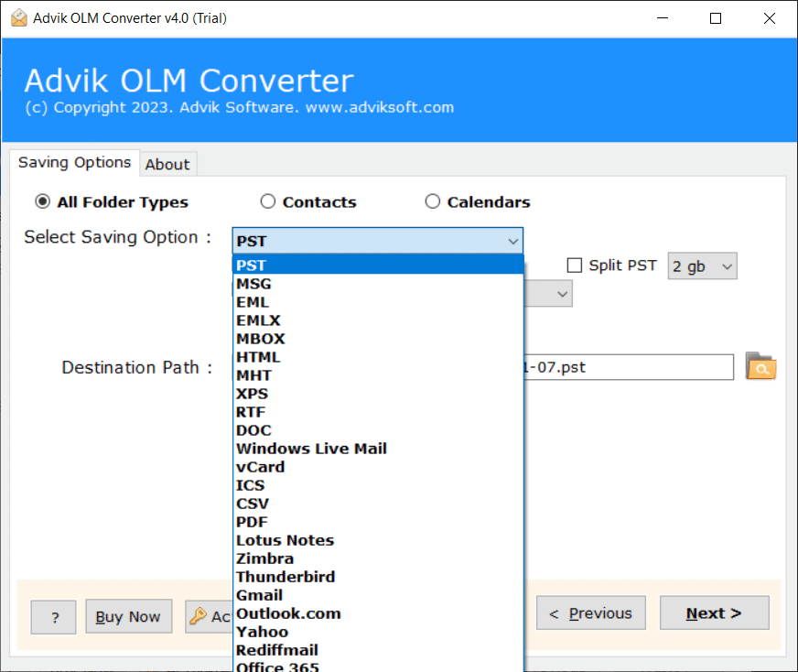Switch to the About tab
The height and width of the screenshot is (672, 798).
pyautogui.click(x=167, y=165)
